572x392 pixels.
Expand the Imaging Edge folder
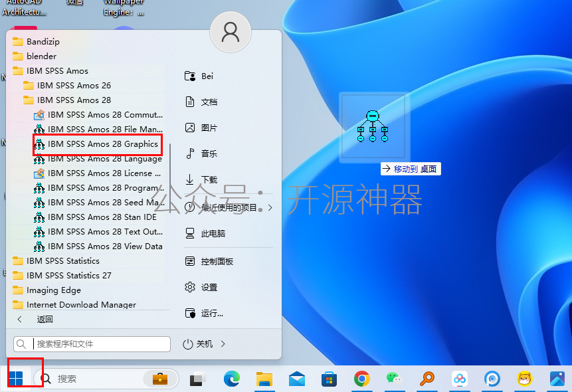47,290
